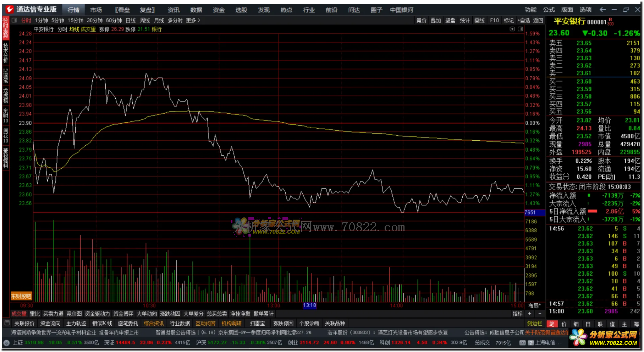
Task: Open the 功能 menu
Action: pyautogui.click(x=531, y=10)
